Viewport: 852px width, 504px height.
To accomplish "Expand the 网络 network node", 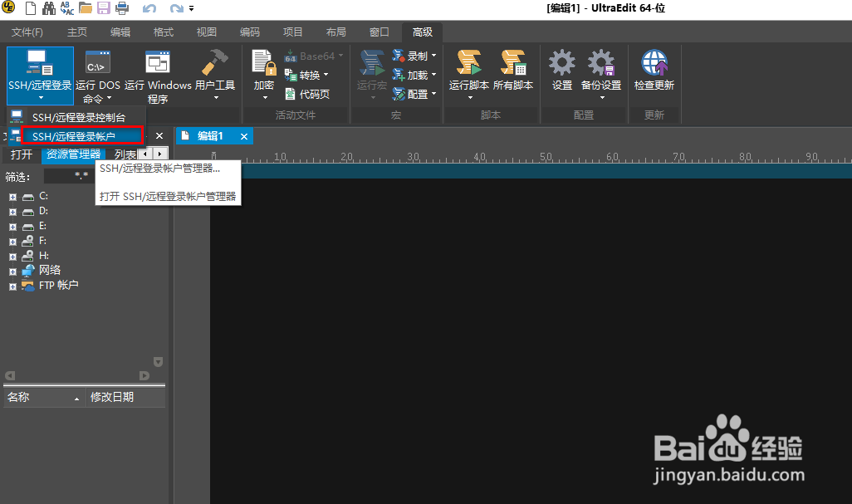I will coord(12,272).
